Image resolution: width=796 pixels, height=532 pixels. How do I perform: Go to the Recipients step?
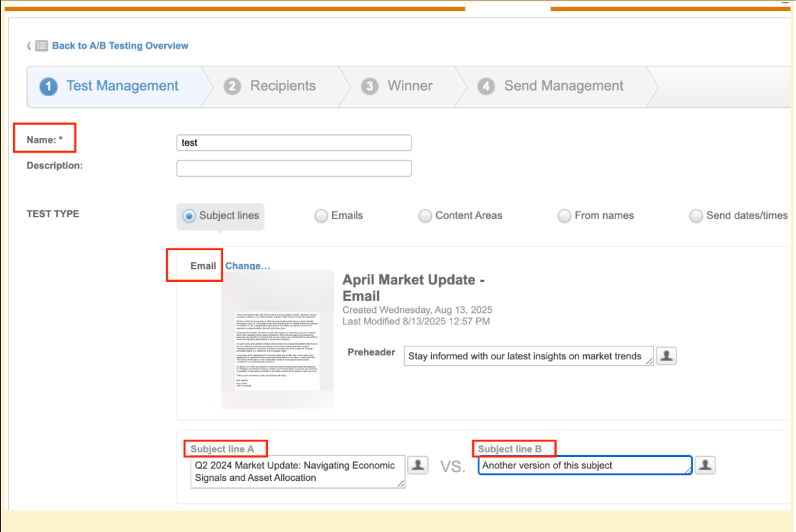276,86
